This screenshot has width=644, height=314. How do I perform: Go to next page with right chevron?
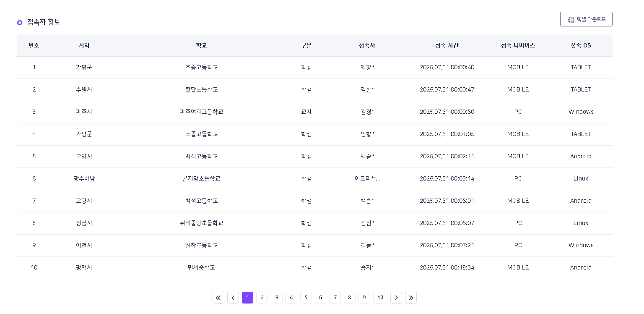coord(396,298)
